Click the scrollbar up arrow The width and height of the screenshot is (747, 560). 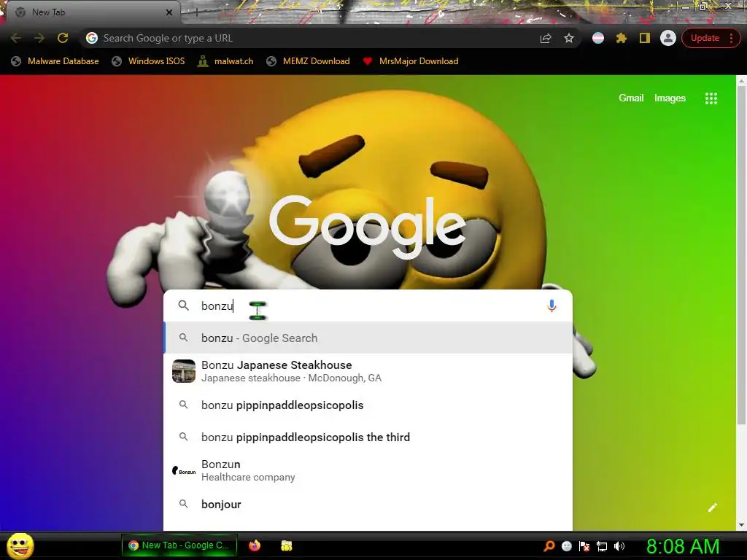[741, 81]
